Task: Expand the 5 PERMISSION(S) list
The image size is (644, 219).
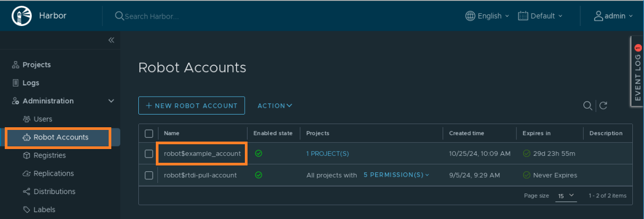Action: click(x=396, y=175)
